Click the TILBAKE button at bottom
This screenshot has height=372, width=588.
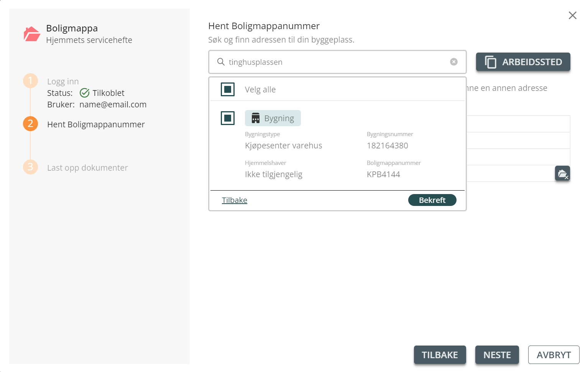(x=440, y=355)
